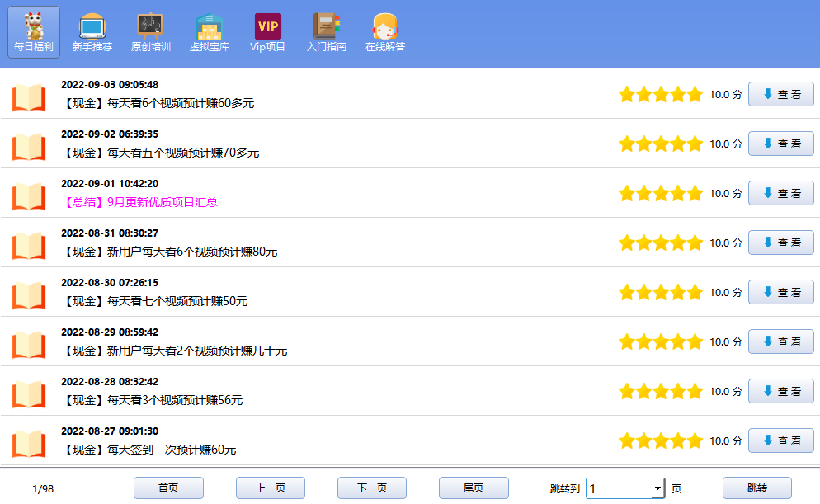The height and width of the screenshot is (504, 820).
Task: Click 查看 for 每天看五个视频预计赚70多元
Action: (x=780, y=144)
